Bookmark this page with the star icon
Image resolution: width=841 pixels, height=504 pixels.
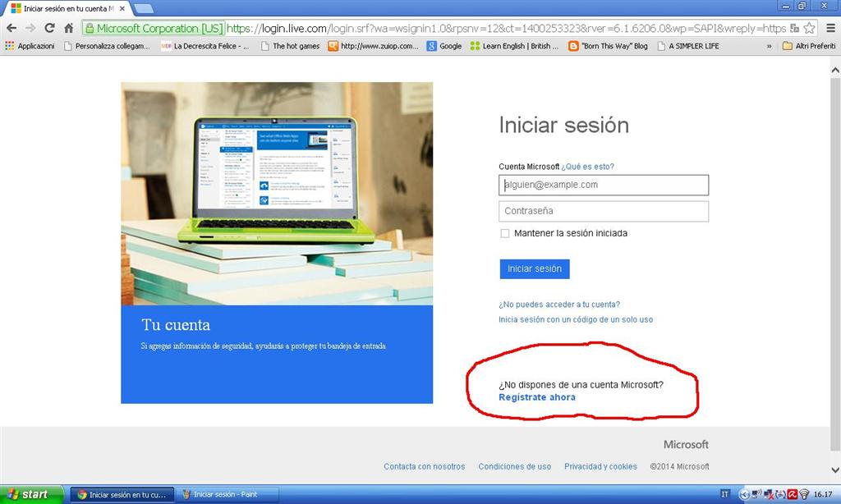click(809, 28)
